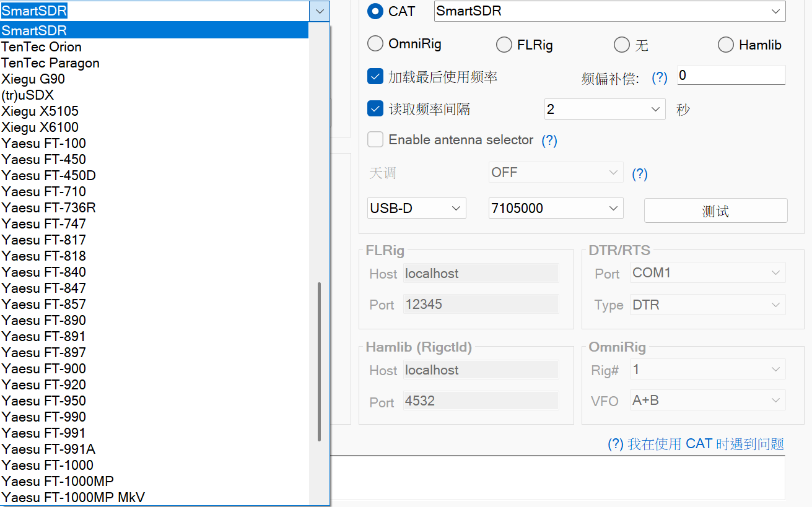Image resolution: width=812 pixels, height=507 pixels.
Task: Choose Yaesu FT-817 from the list
Action: (x=154, y=240)
